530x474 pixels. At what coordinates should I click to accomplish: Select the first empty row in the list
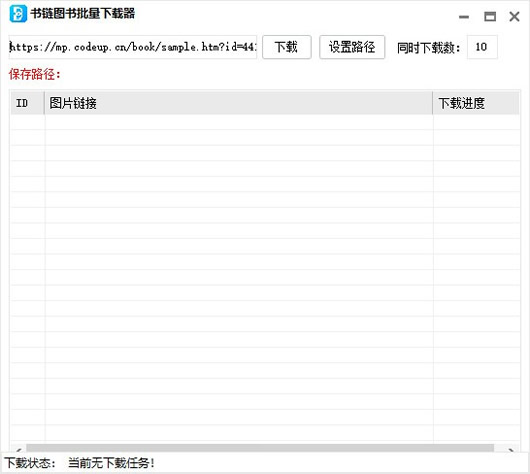tap(265, 122)
